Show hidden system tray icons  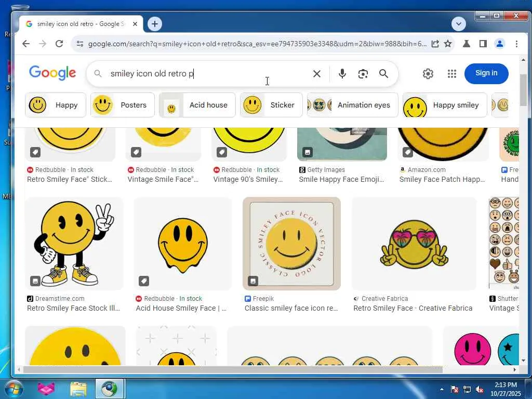tap(442, 390)
